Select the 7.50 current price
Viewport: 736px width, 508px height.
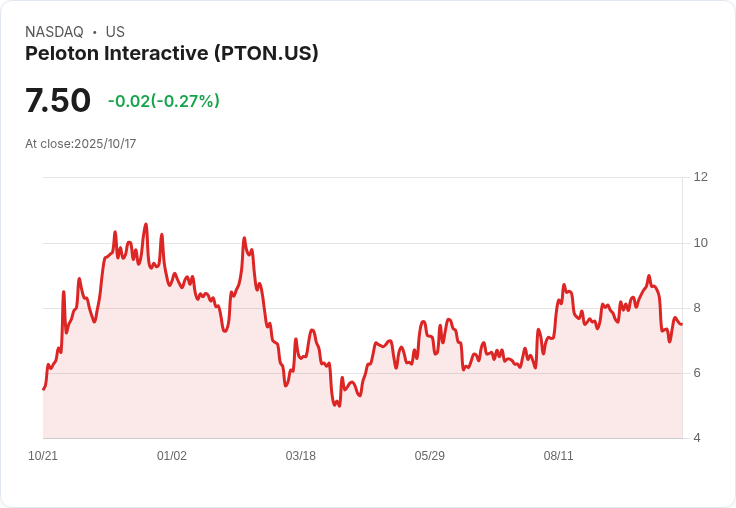58,100
